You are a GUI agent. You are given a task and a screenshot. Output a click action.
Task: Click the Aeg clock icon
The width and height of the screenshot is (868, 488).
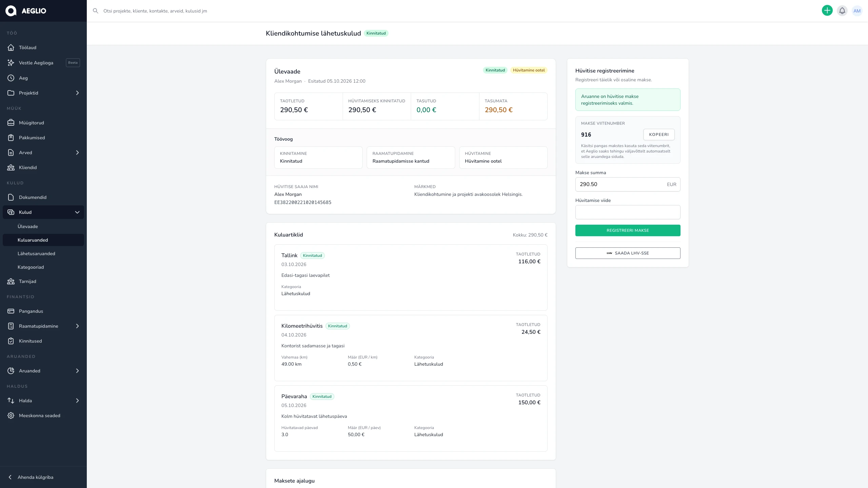click(11, 78)
